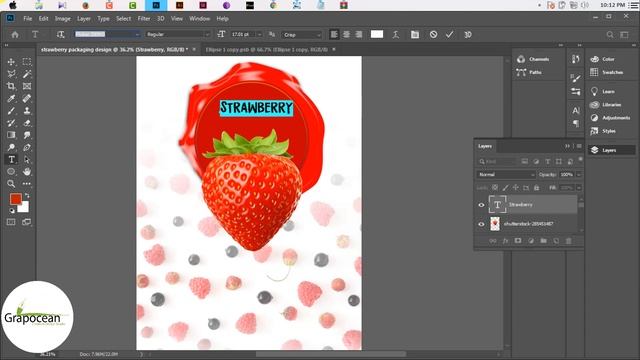This screenshot has height=360, width=640.
Task: Select the Frame tool
Action: 27,86
